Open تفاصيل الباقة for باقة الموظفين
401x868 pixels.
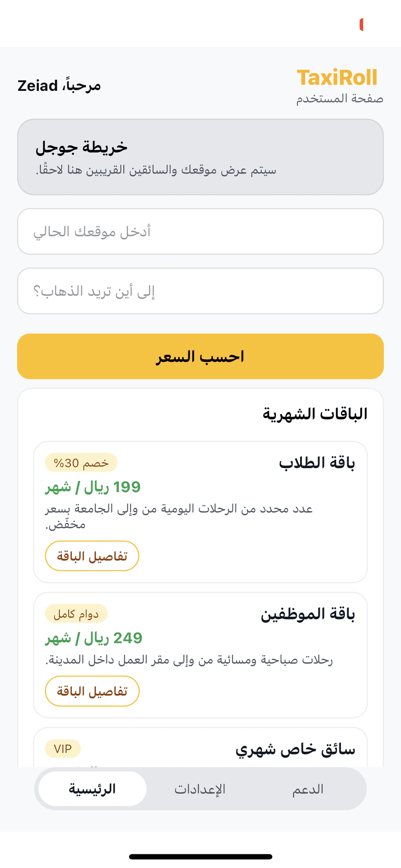(92, 691)
